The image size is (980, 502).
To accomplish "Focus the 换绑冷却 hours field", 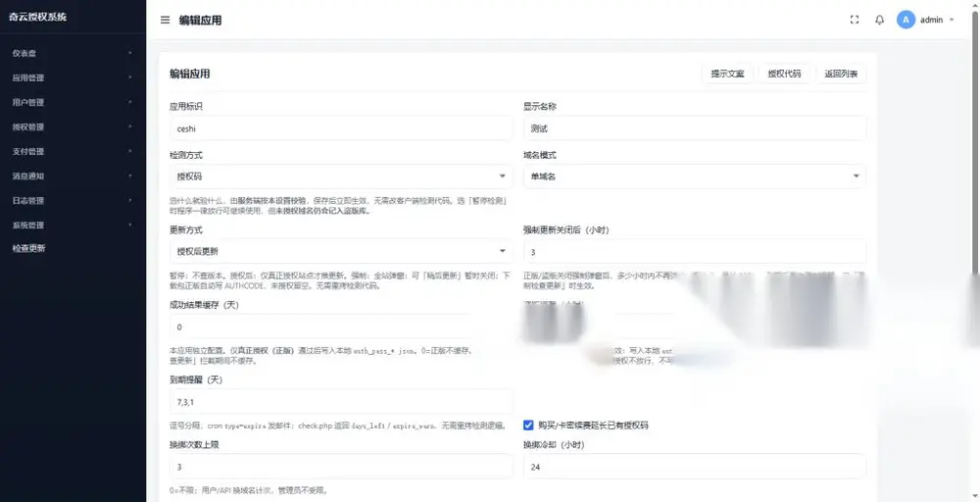I will pos(695,467).
